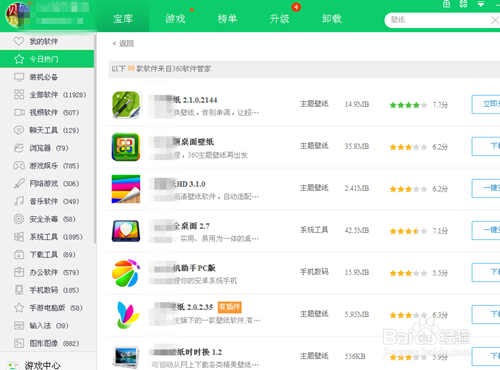Clear the search box with the X
Viewport: 500px width, 370px height.
coord(495,20)
